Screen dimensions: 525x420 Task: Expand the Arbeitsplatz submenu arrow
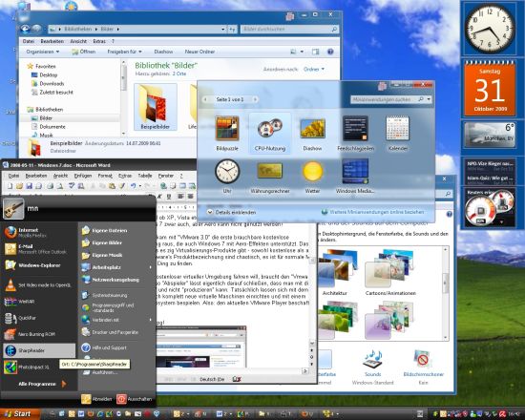click(150, 267)
